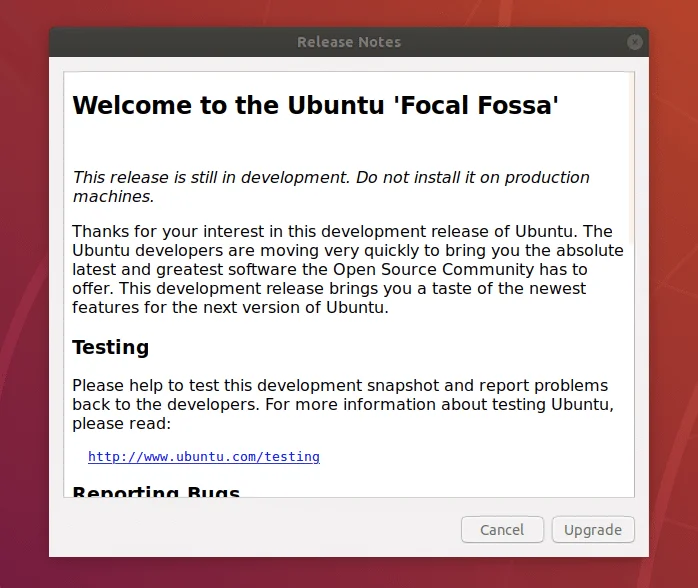Click the partially visible 'Reporting Bugs' heading
This screenshot has width=698, height=588.
[x=156, y=492]
